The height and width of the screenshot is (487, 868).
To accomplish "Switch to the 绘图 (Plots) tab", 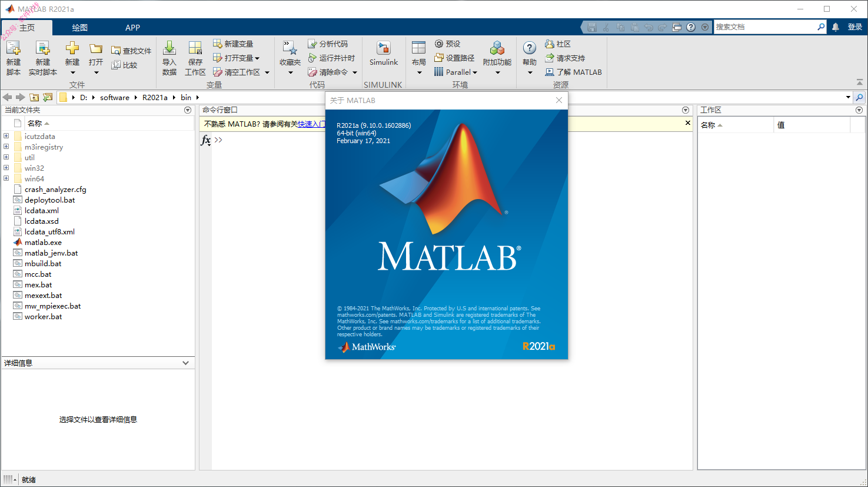I will pyautogui.click(x=80, y=28).
